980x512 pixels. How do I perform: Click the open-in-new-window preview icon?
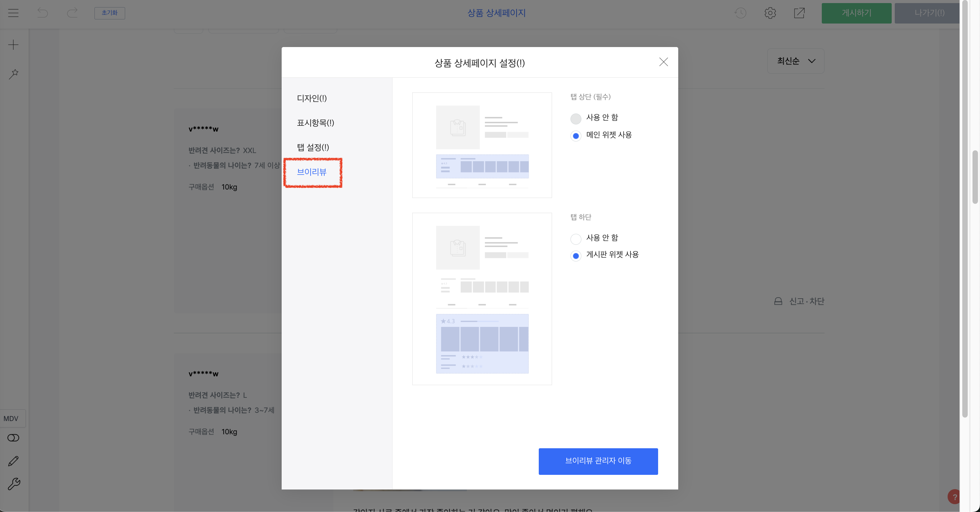(x=799, y=13)
